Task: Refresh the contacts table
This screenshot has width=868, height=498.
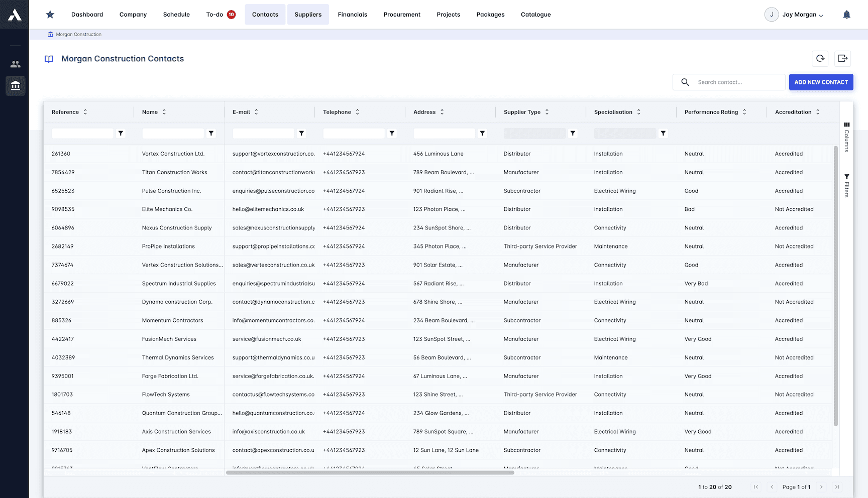Action: [820, 58]
